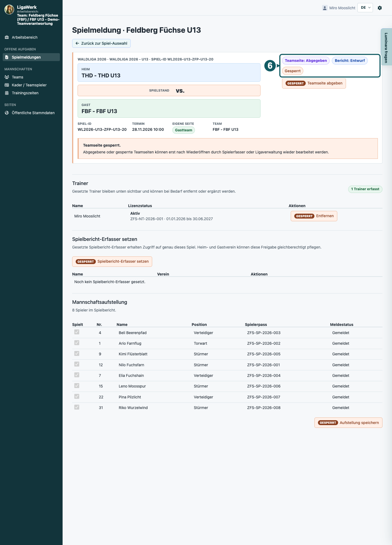Viewport: 392px width, 545px height.
Task: Click the Arbeitsbereich briefcase icon
Action: pos(7,37)
